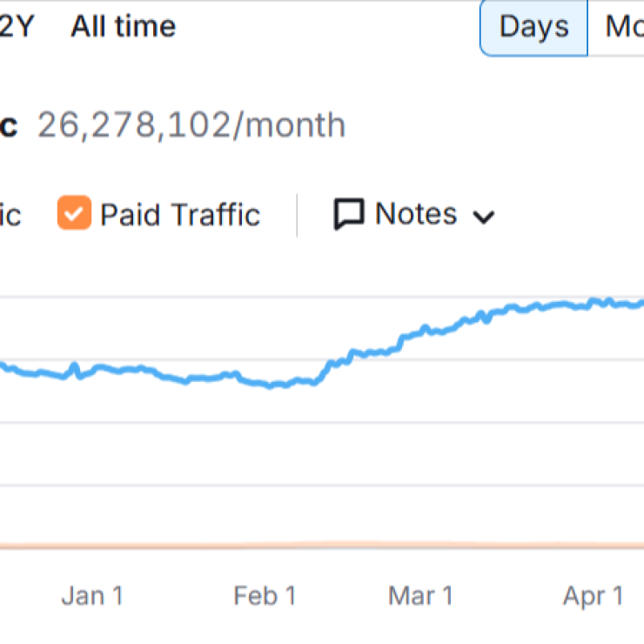Click the Apr 1 axis label

593,596
